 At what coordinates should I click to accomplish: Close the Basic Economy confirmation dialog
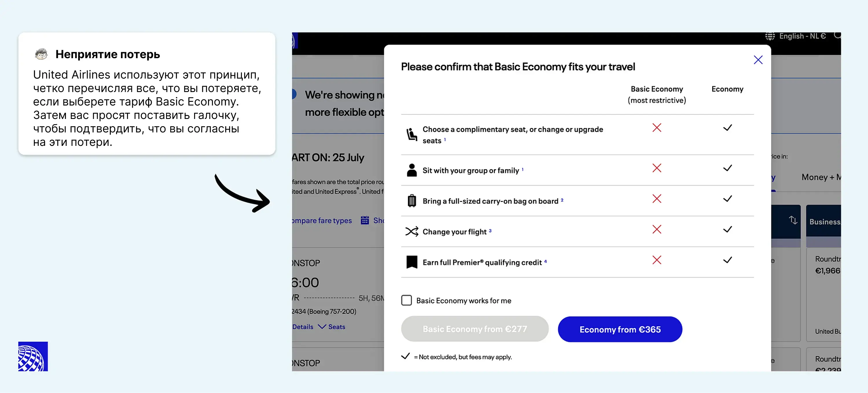click(758, 60)
